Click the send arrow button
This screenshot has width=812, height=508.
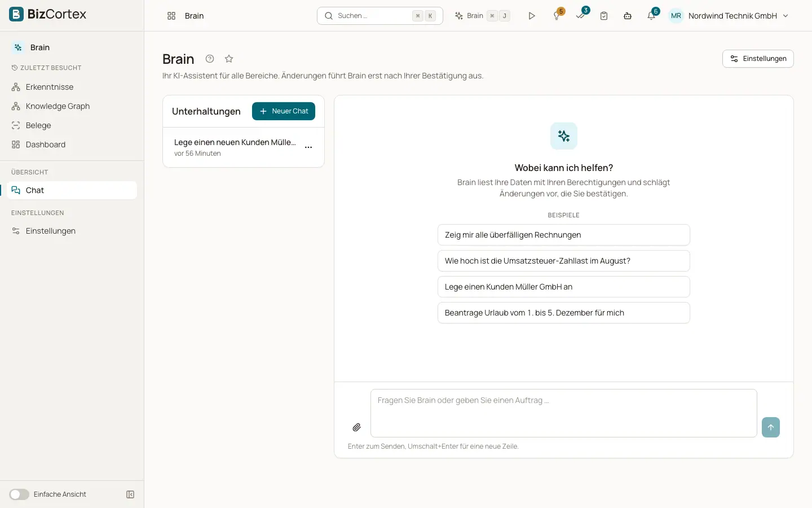tap(771, 427)
